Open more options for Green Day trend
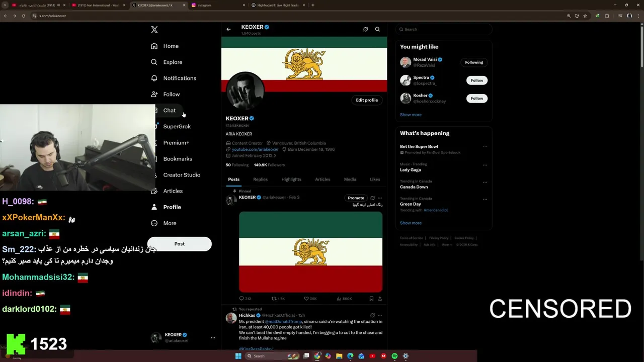This screenshot has width=644, height=362. click(485, 199)
